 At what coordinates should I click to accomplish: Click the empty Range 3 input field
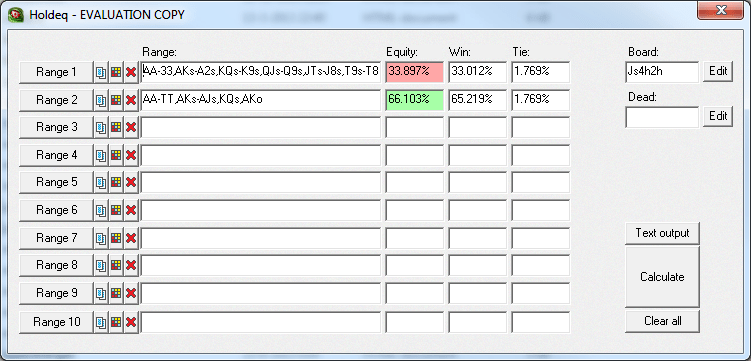(261, 127)
